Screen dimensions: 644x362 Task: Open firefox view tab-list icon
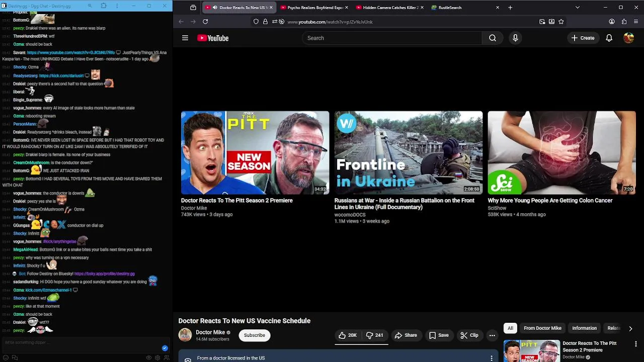193,8
